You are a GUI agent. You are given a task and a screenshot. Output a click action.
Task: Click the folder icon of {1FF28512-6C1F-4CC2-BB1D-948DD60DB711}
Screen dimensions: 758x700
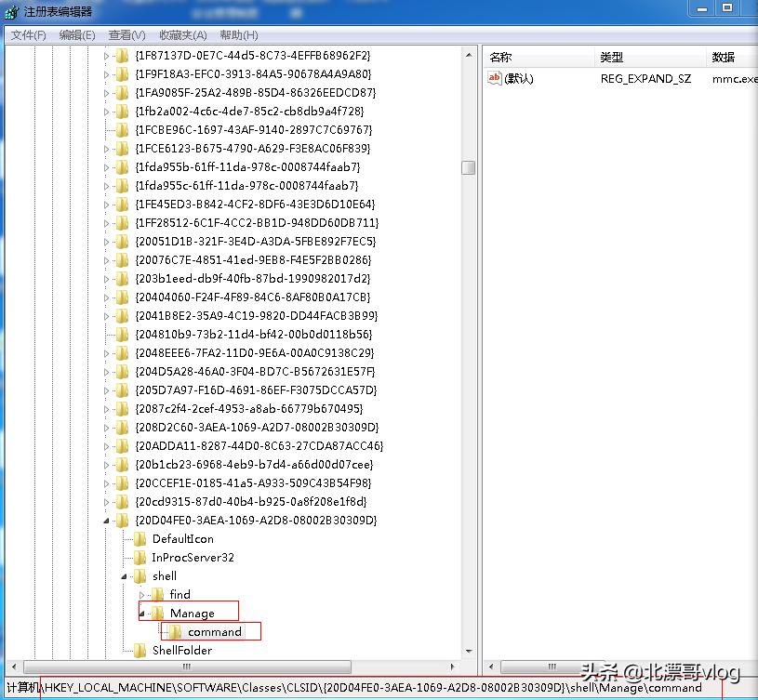point(123,223)
